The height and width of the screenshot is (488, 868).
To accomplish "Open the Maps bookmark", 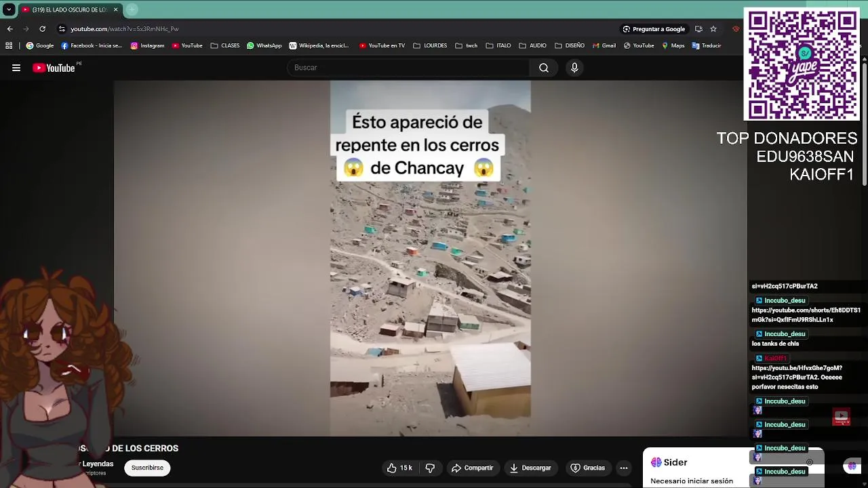I will coord(673,45).
